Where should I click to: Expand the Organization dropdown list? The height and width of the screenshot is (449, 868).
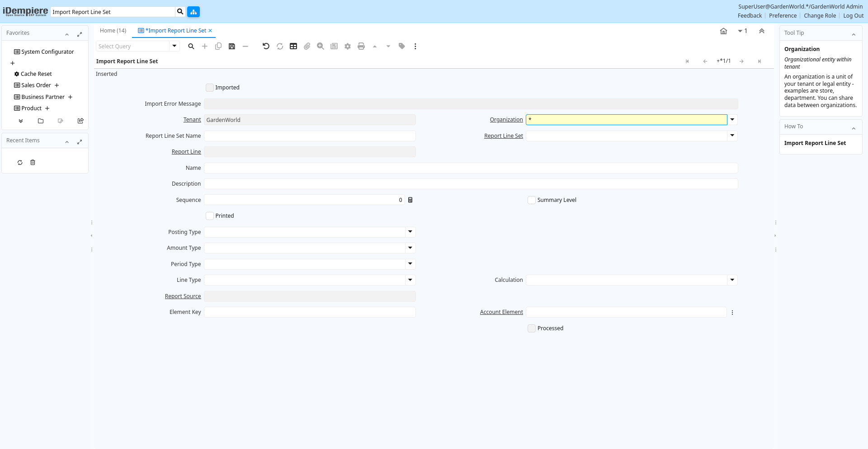(x=732, y=120)
